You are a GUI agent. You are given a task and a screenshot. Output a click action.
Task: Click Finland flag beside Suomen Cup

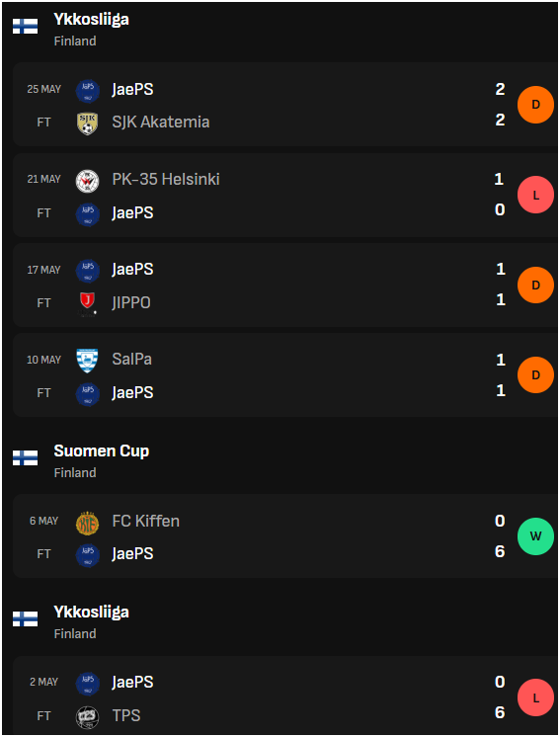click(x=26, y=457)
